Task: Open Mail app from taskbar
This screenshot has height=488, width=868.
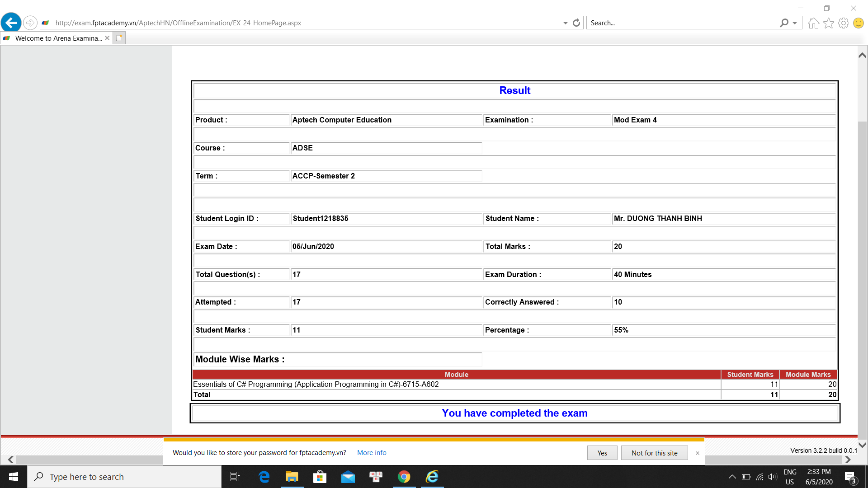Action: [x=348, y=477]
